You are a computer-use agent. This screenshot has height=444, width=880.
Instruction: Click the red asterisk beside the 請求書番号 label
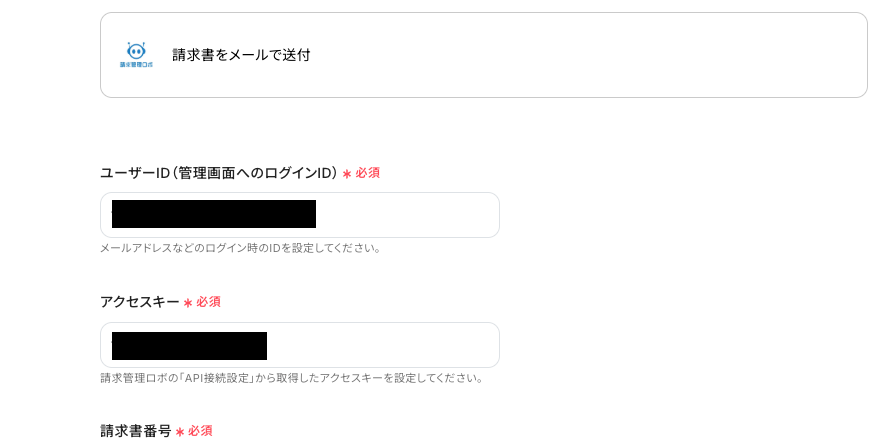(180, 432)
